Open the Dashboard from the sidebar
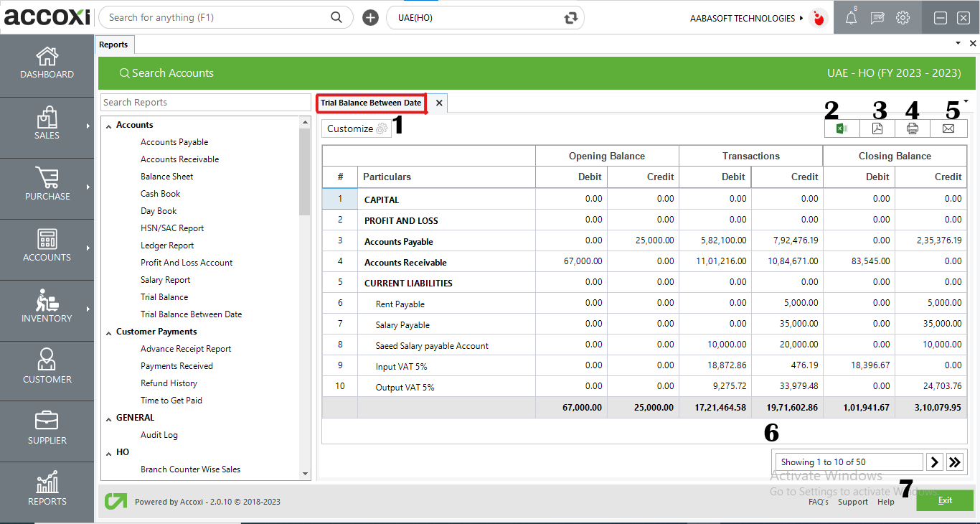 point(47,63)
